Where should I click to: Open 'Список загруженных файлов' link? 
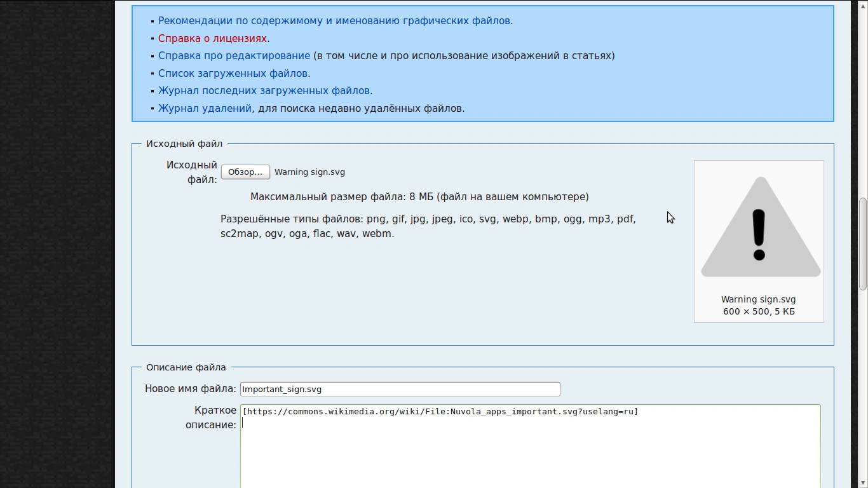coord(234,74)
